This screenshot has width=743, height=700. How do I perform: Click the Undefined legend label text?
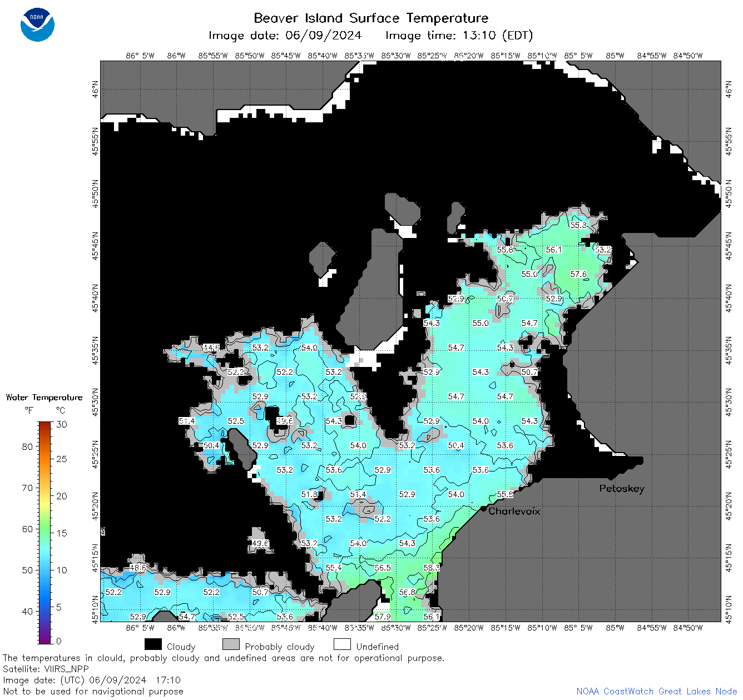pyautogui.click(x=378, y=647)
